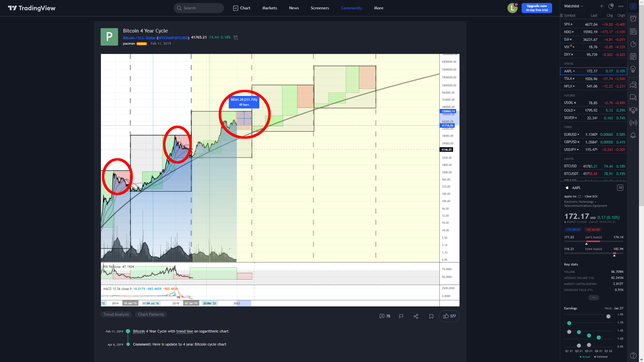This screenshot has width=644, height=362.
Task: Expand more Key stats chevron
Action: (593, 298)
